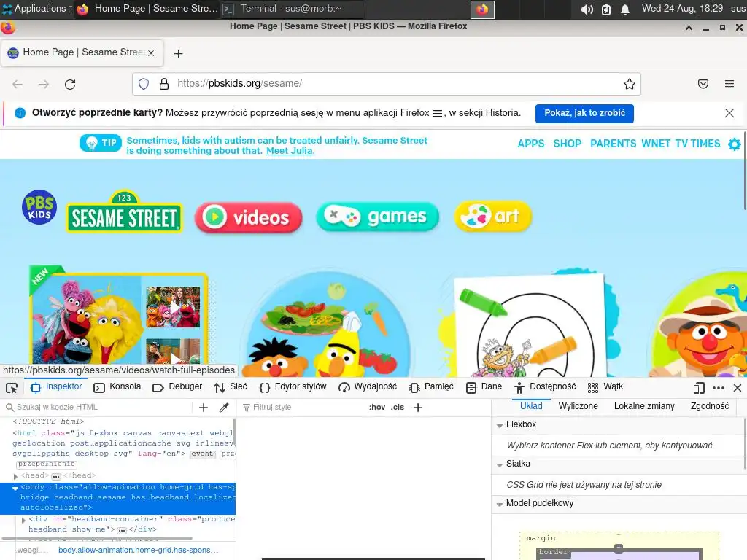Click the WNET TV TIMES link

tap(681, 144)
